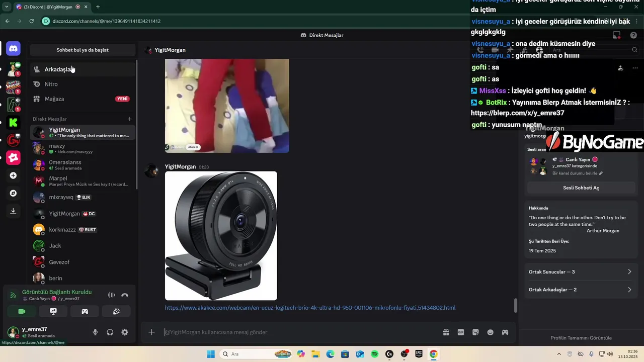Show hidden system tray icons

[x=558, y=354]
